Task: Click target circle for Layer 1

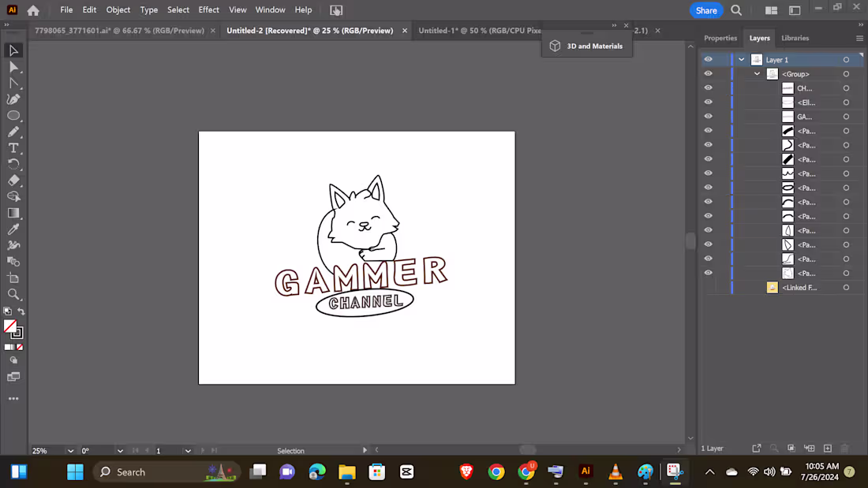Action: point(846,60)
